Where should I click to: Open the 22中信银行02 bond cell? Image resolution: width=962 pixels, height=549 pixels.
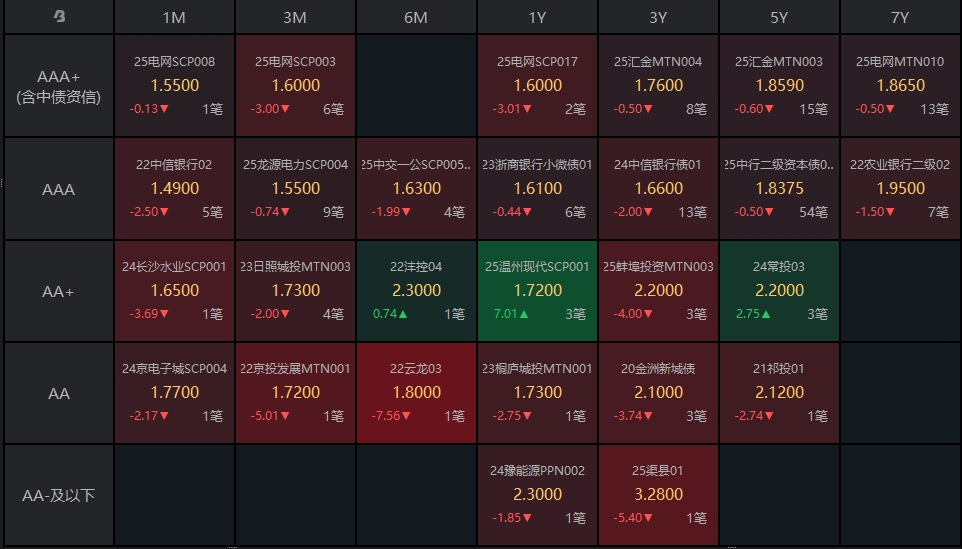click(x=175, y=188)
